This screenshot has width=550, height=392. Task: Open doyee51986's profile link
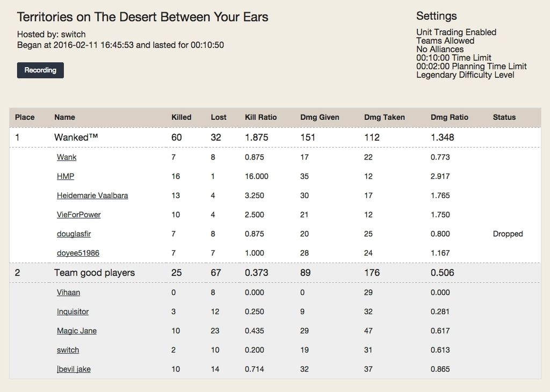pyautogui.click(x=78, y=253)
